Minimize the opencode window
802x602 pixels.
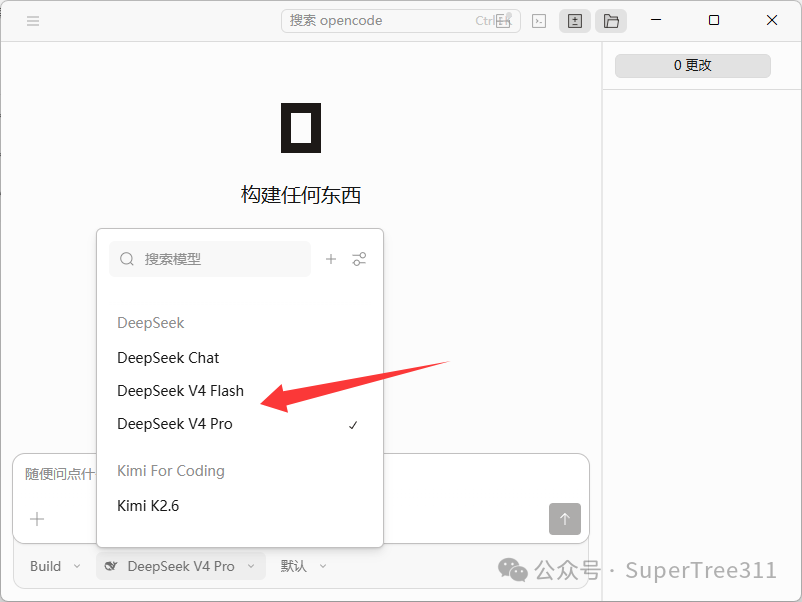point(656,20)
